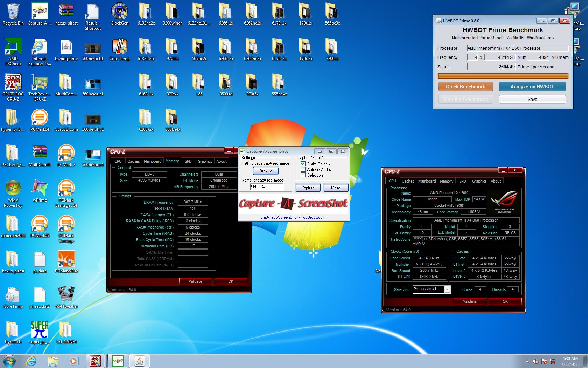
Task: Launch hwbotprime Java icon on desktop
Action: click(66, 50)
